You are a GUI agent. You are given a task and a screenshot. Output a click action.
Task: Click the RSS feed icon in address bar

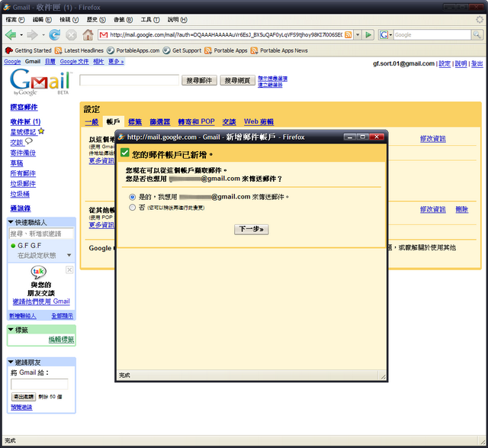(x=348, y=34)
